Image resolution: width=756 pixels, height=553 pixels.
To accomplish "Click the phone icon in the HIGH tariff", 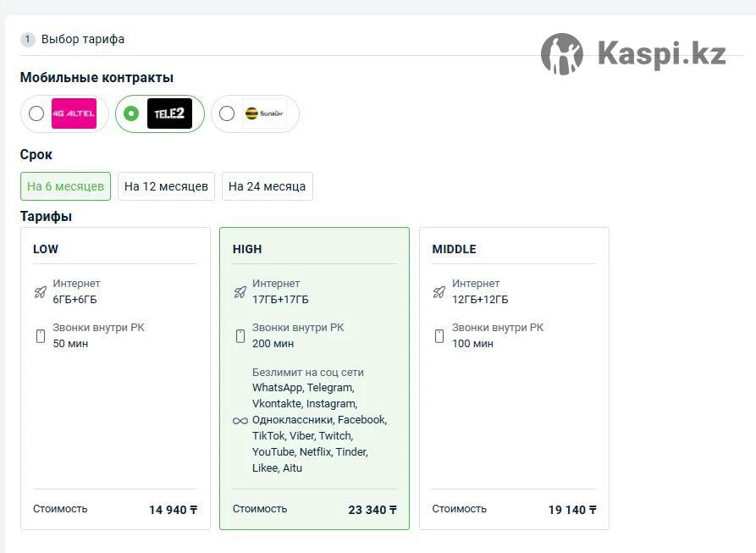I will pyautogui.click(x=240, y=336).
